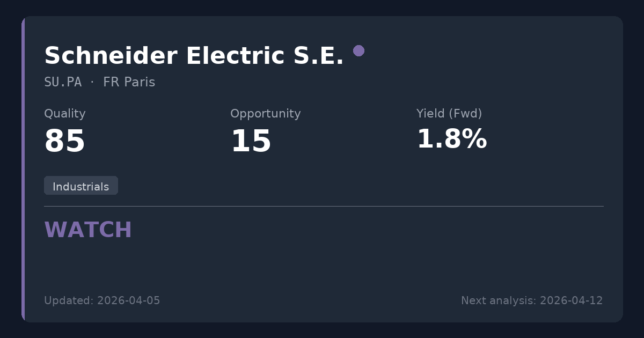644x338 pixels.
Task: Click the Quality metric label
Action: tap(65, 114)
